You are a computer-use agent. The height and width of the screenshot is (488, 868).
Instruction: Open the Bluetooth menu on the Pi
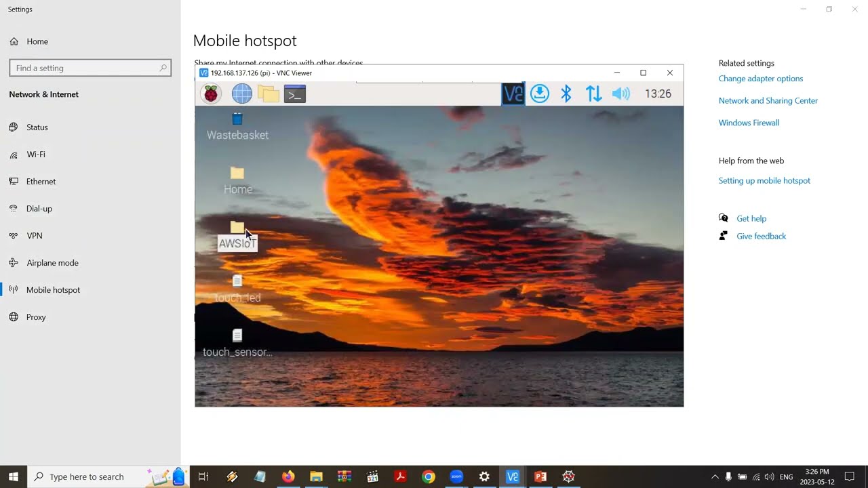[566, 94]
